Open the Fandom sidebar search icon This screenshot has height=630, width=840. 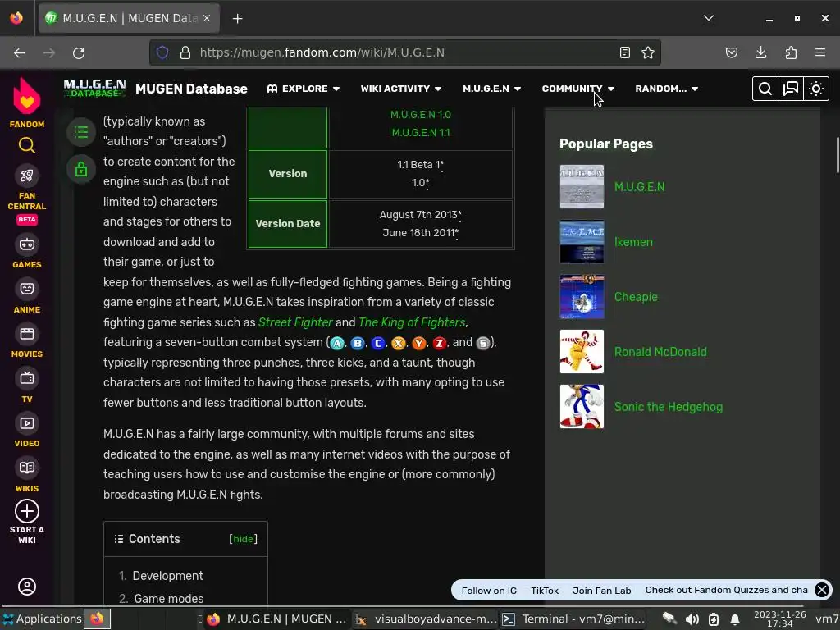(27, 145)
